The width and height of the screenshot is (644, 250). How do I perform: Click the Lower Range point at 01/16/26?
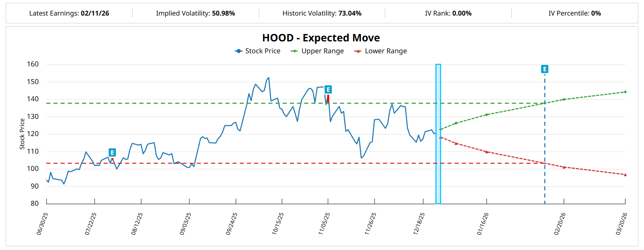click(486, 152)
